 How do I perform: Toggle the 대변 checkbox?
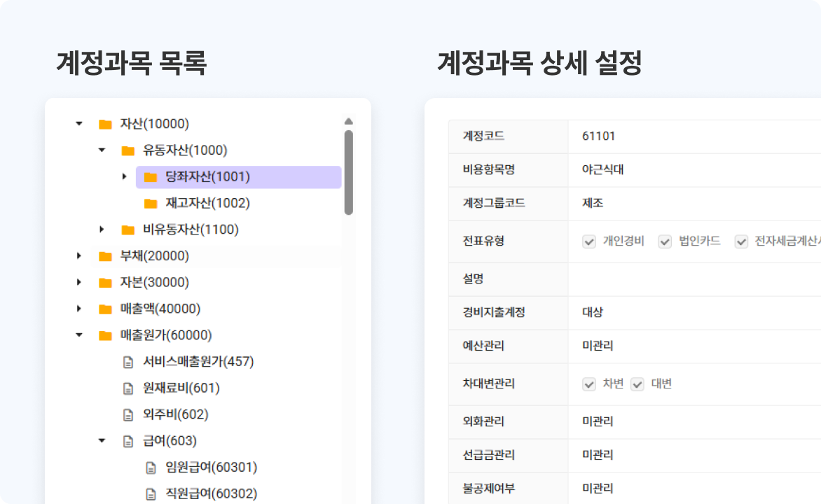click(637, 384)
